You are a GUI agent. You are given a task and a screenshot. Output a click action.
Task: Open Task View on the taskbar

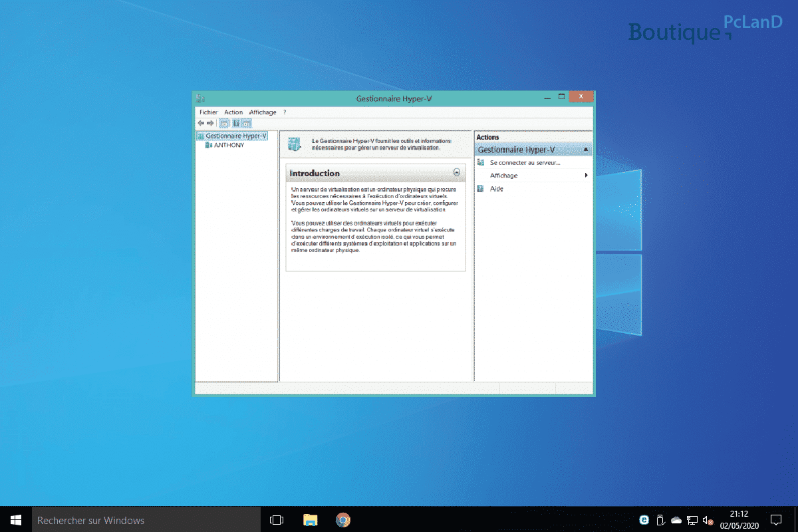click(x=277, y=520)
